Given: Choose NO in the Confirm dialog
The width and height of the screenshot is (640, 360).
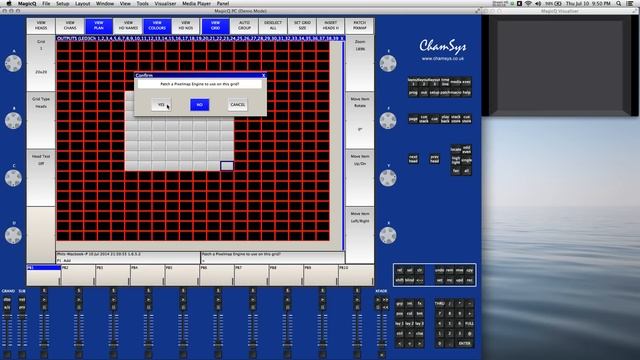Looking at the screenshot, I should pyautogui.click(x=200, y=105).
